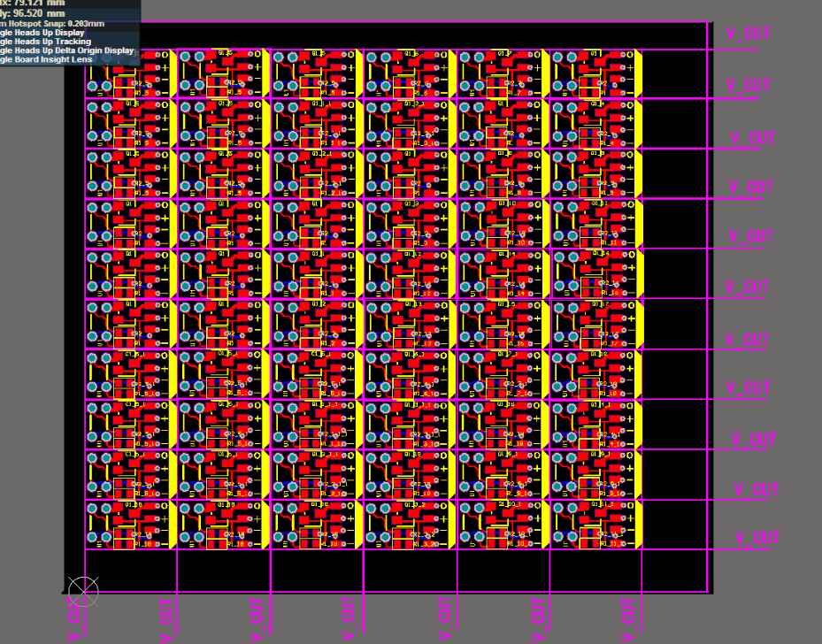
Task: Select the topmost V_CUT label on right side
Action: [748, 34]
